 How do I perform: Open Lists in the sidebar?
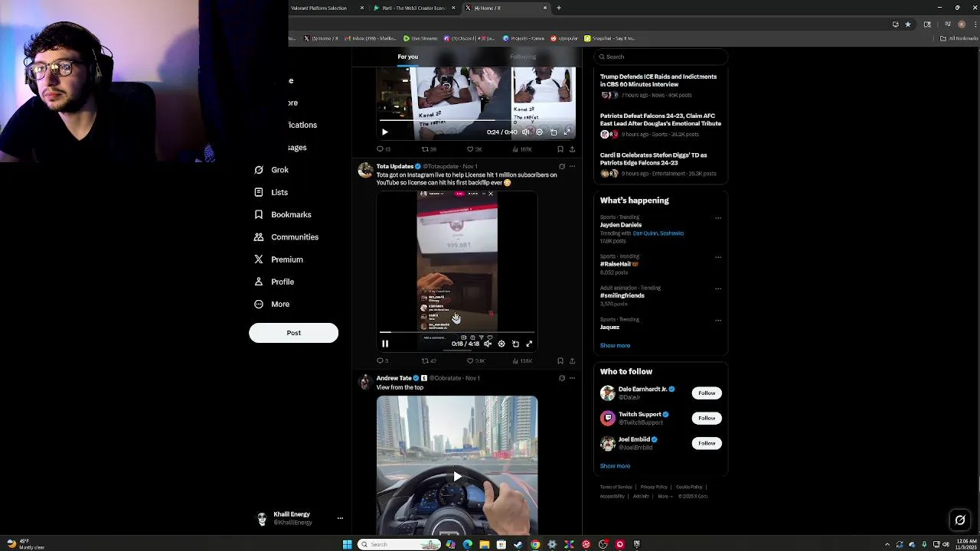271,192
